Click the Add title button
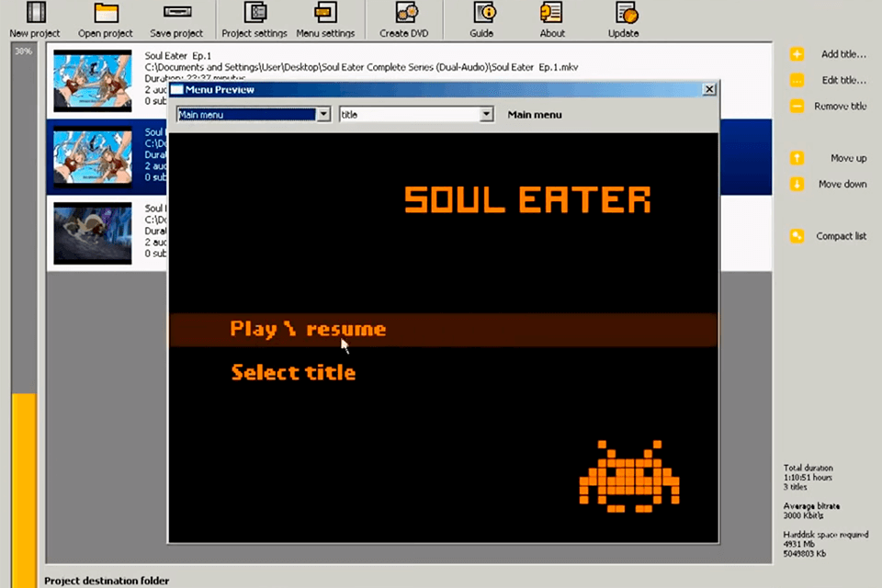This screenshot has height=588, width=882. click(830, 54)
